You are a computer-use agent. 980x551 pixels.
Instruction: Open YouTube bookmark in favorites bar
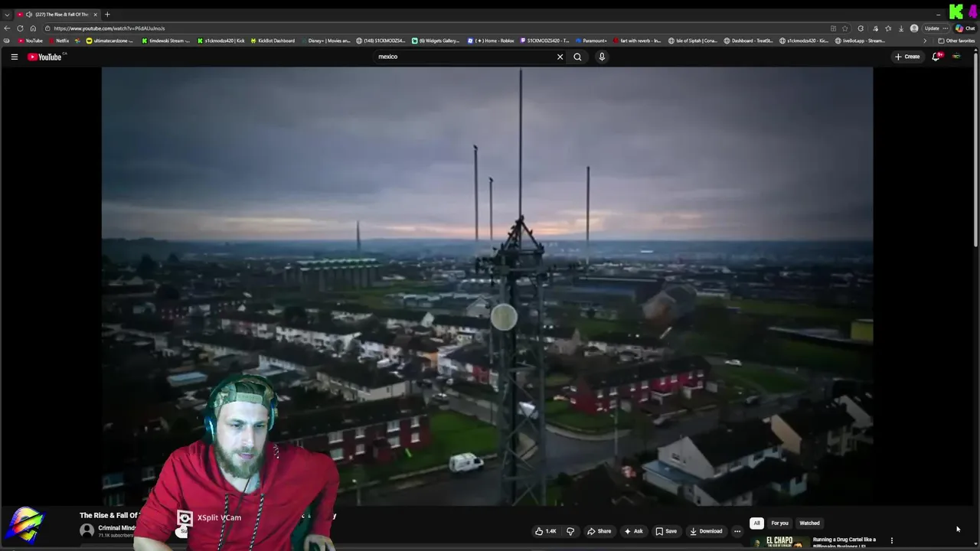point(31,41)
